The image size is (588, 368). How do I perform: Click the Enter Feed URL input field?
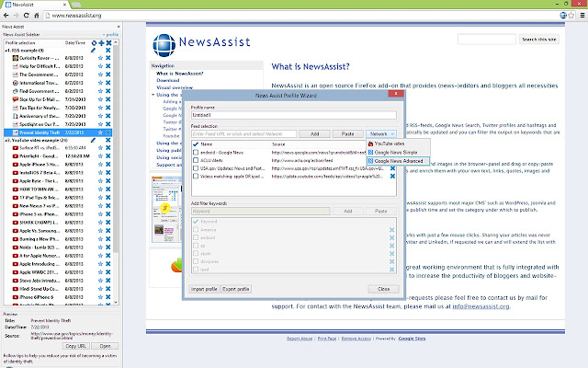coord(243,134)
